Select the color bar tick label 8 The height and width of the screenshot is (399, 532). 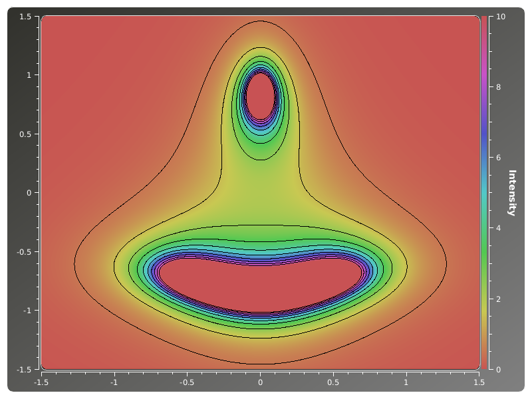495,87
